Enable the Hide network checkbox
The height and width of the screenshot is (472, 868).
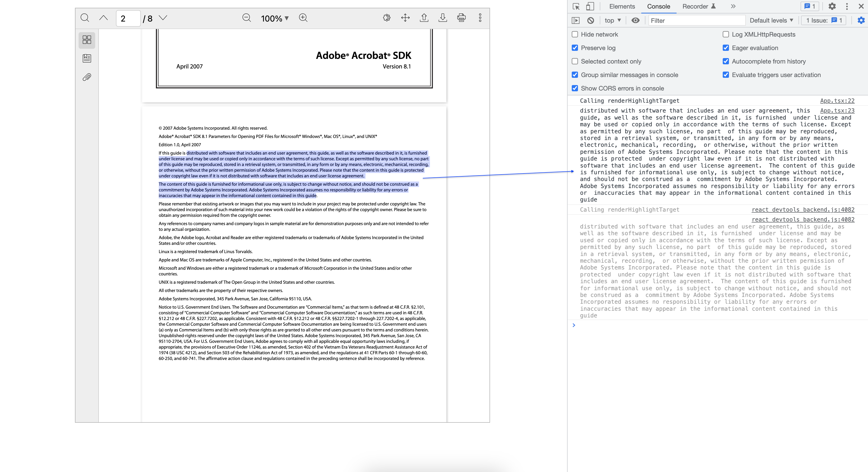575,34
